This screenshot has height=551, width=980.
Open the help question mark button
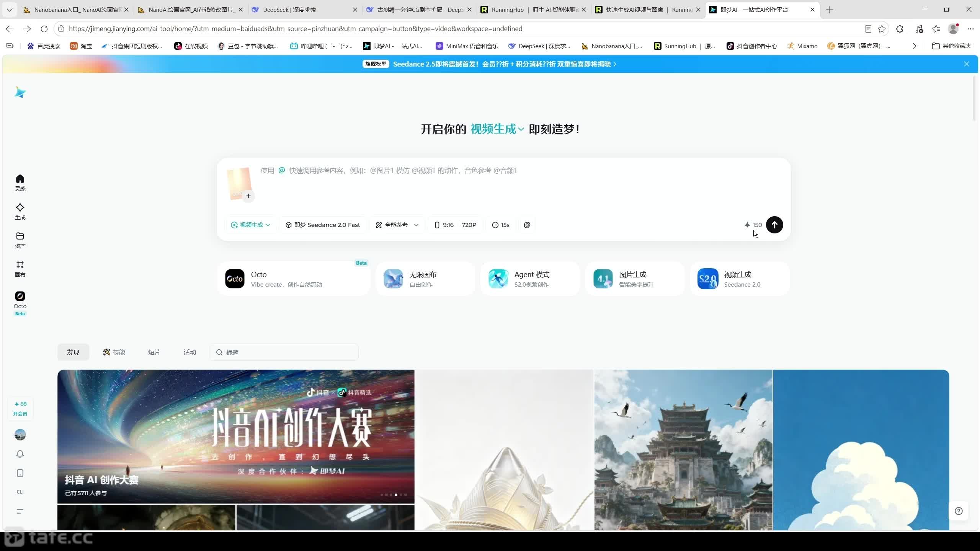point(959,511)
